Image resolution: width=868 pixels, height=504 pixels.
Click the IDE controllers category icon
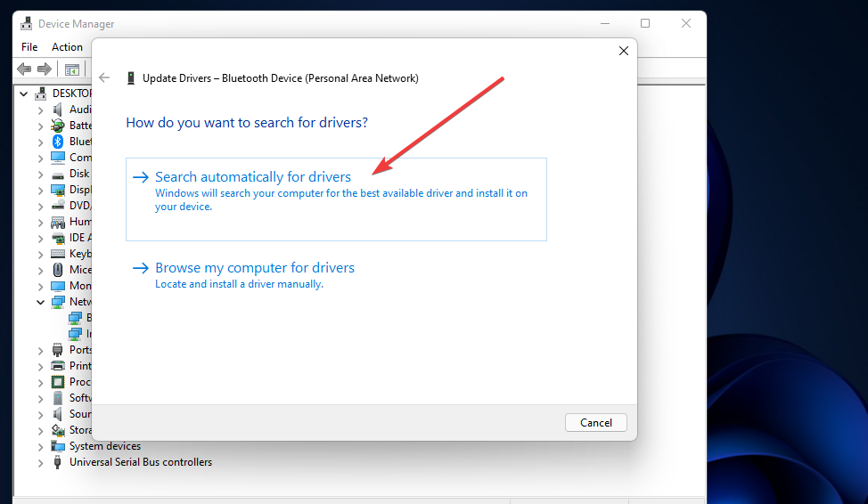pyautogui.click(x=58, y=239)
